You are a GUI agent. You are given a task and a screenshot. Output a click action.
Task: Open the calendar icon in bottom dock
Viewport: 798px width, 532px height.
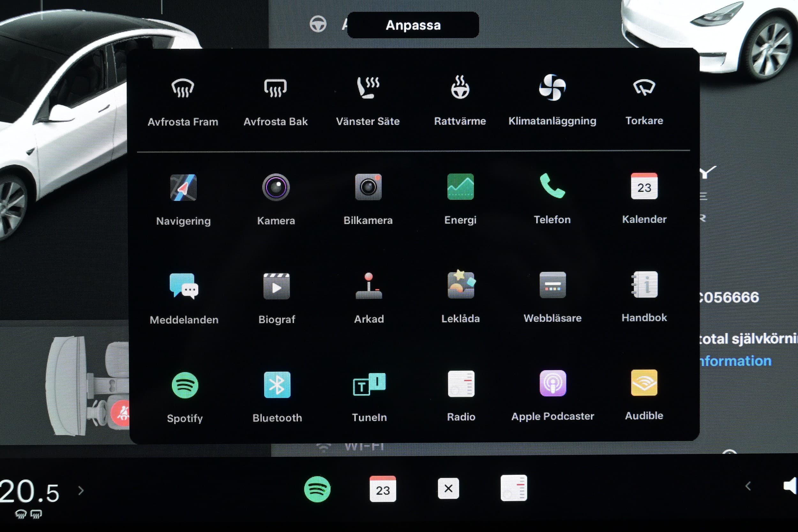pyautogui.click(x=383, y=489)
